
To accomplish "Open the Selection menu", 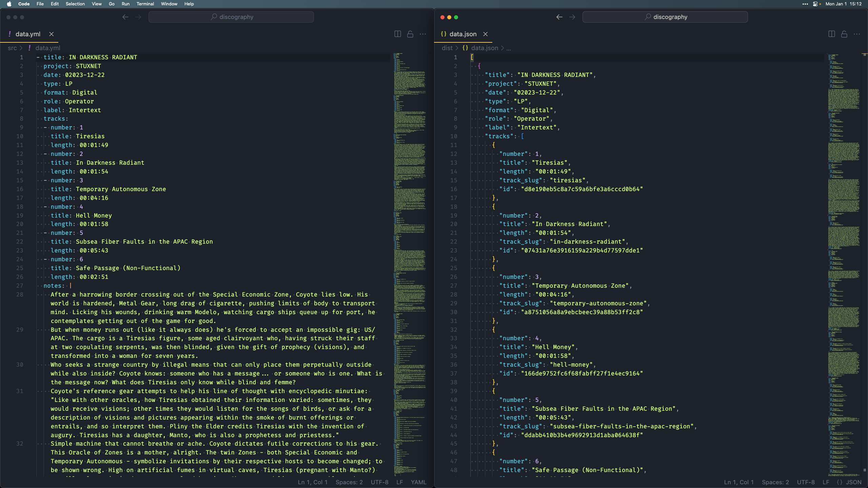I will 75,4.
